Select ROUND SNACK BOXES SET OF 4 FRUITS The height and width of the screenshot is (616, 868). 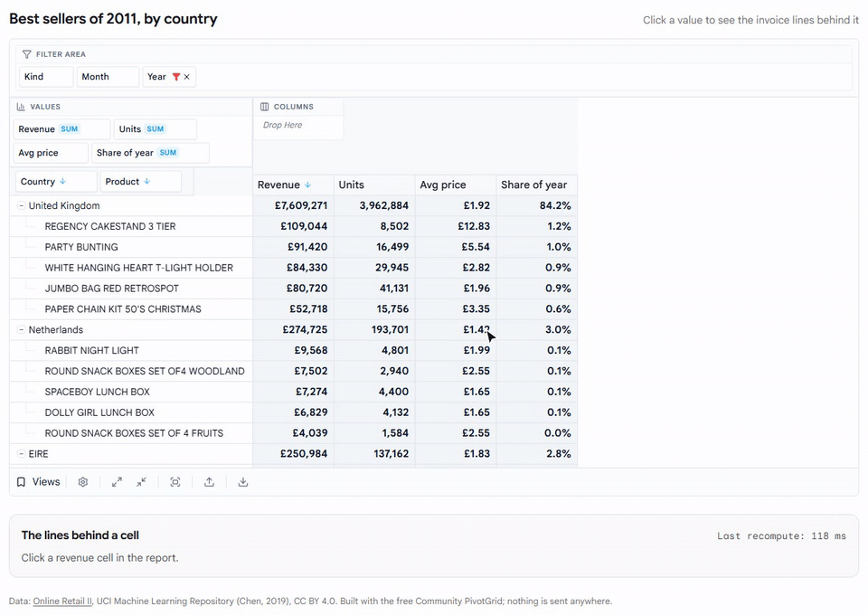click(134, 433)
